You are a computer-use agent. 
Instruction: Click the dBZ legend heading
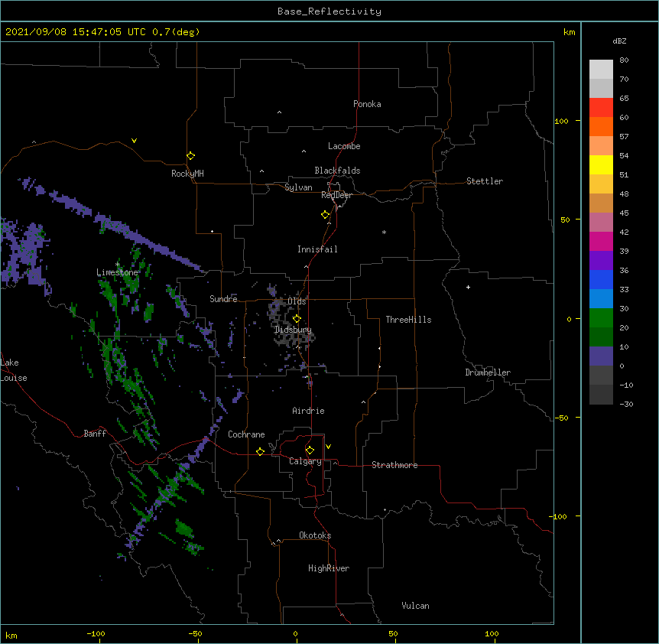point(619,41)
